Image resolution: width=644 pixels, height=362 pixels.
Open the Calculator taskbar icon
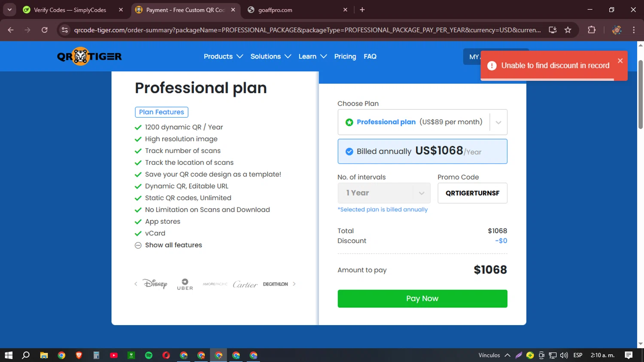point(96,355)
